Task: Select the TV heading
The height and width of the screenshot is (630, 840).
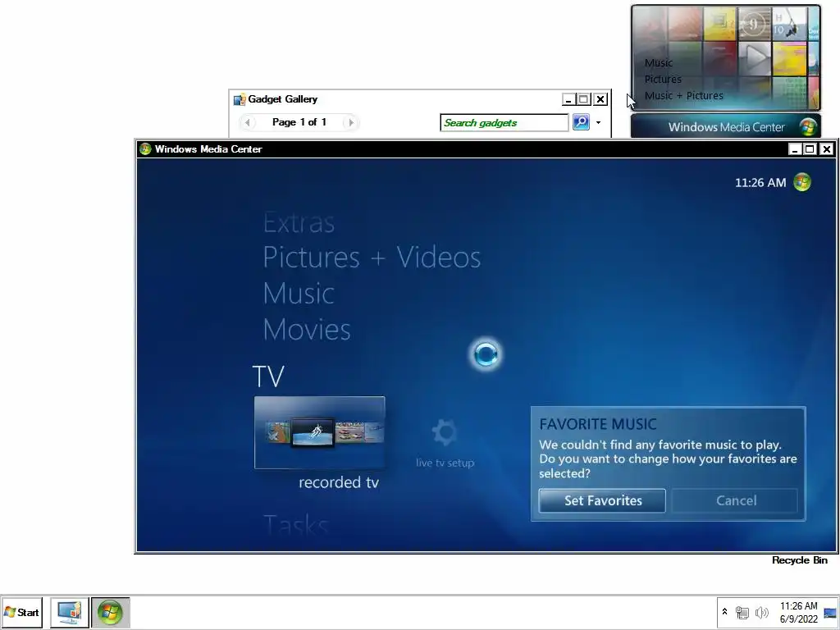Action: [268, 376]
